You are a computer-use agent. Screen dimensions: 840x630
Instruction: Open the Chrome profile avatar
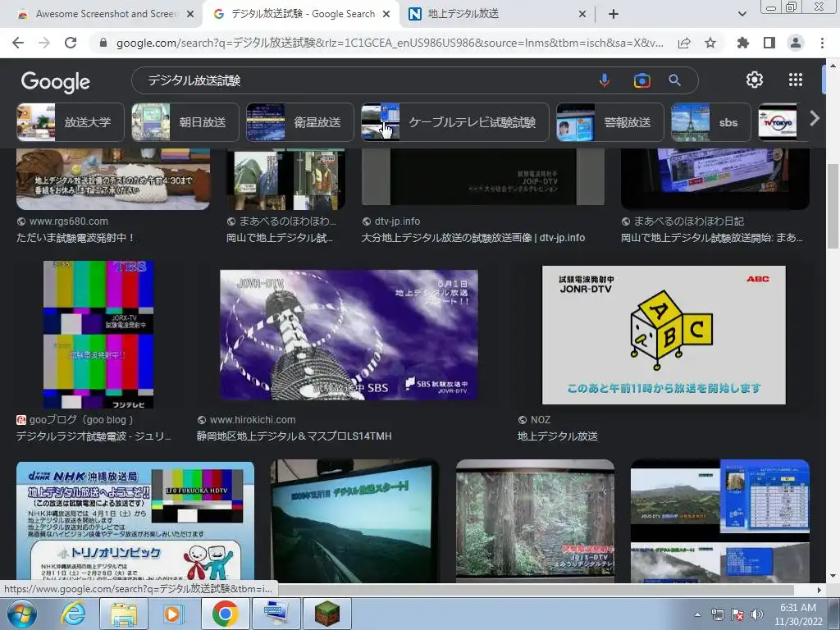(x=796, y=43)
